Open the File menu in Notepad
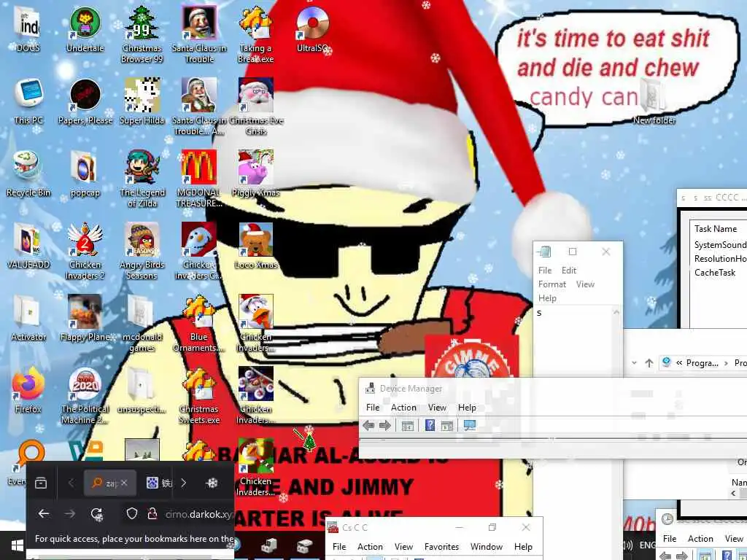 [x=545, y=270]
